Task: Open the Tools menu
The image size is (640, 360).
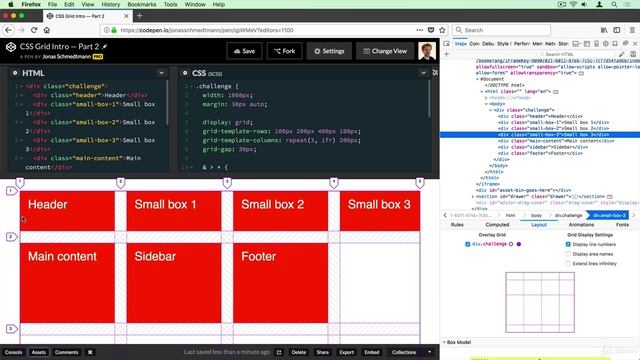Action: [171, 4]
